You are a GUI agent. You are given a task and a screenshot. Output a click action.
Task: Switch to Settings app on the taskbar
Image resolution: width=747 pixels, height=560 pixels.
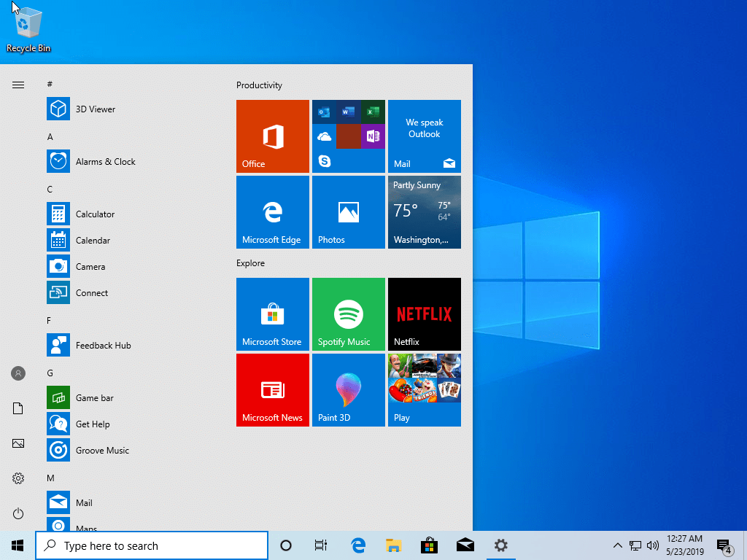point(500,545)
